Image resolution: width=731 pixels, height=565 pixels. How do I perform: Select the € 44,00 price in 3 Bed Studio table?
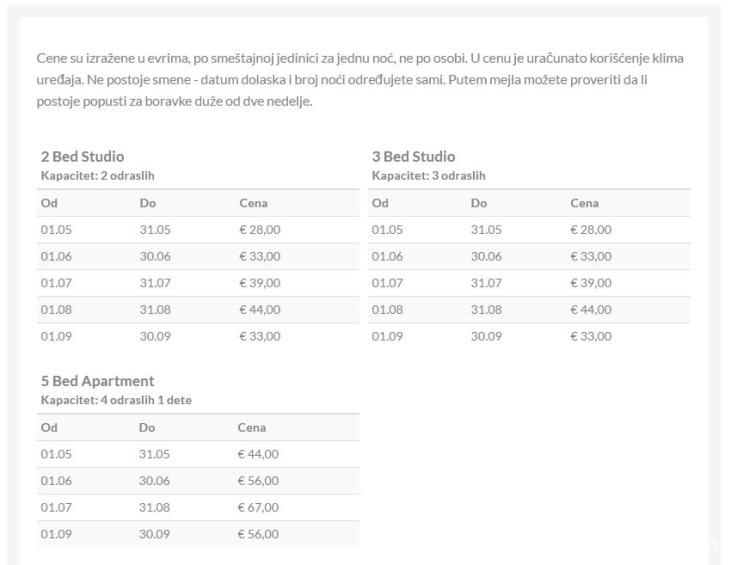(x=591, y=310)
